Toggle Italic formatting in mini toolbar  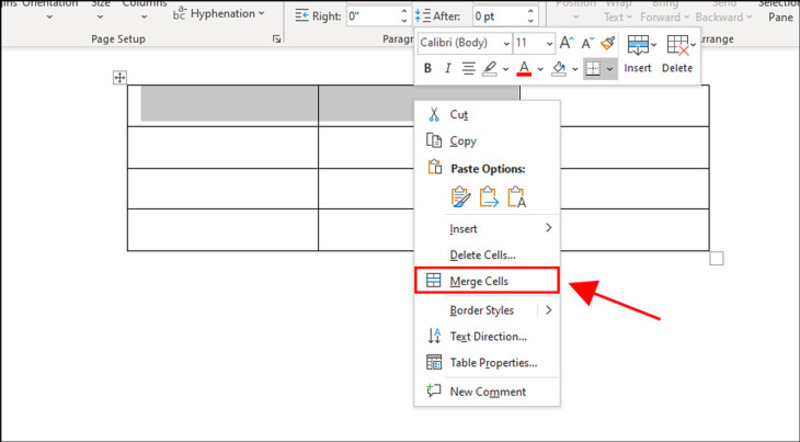click(x=448, y=69)
